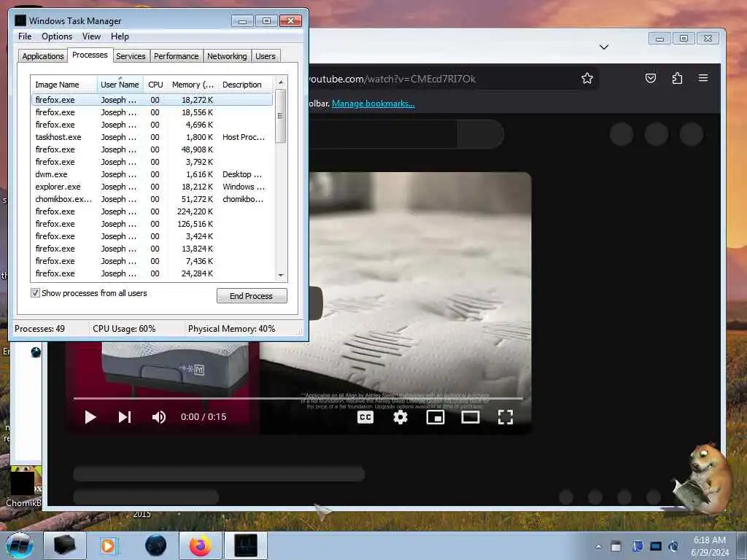Select firefox.exe row using 126,516 K

coord(152,224)
